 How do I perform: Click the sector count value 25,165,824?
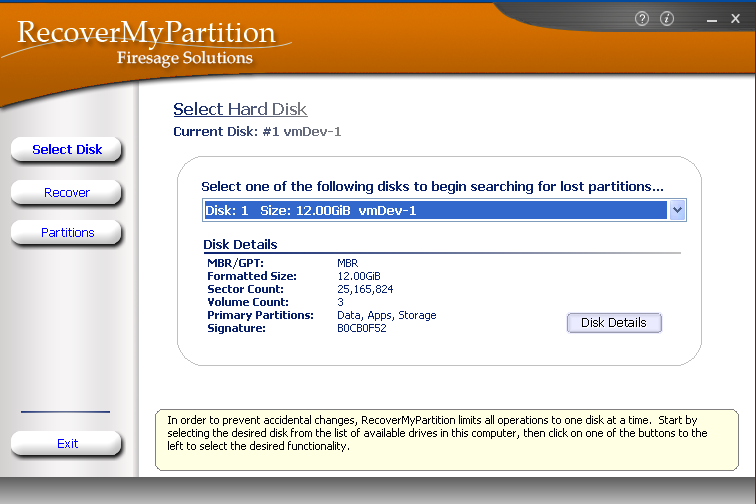click(x=365, y=289)
